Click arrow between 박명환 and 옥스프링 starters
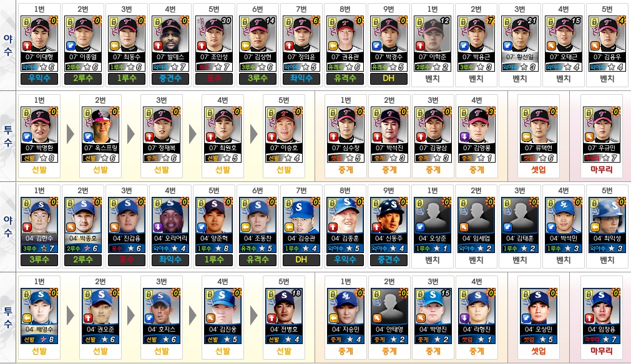The height and width of the screenshot is (364, 631). [x=70, y=135]
